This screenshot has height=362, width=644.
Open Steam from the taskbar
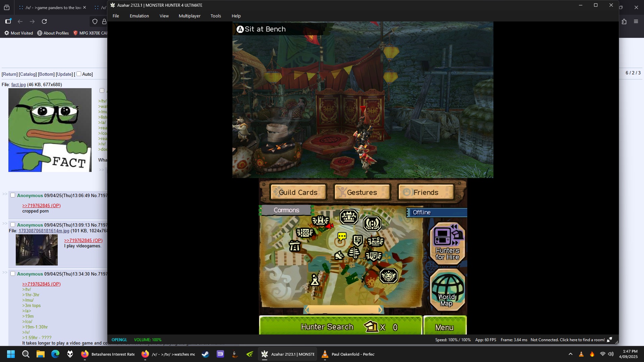[x=205, y=354]
